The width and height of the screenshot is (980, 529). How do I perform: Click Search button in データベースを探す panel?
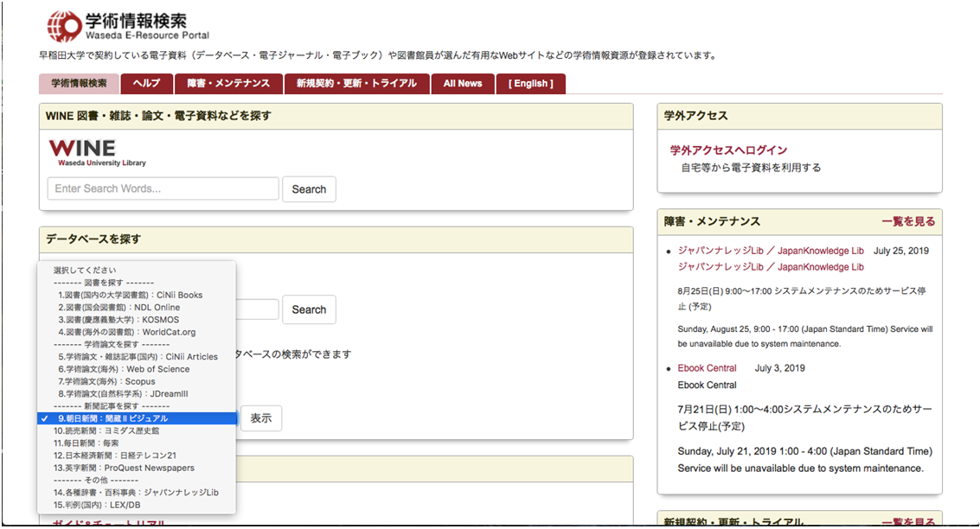[x=309, y=309]
